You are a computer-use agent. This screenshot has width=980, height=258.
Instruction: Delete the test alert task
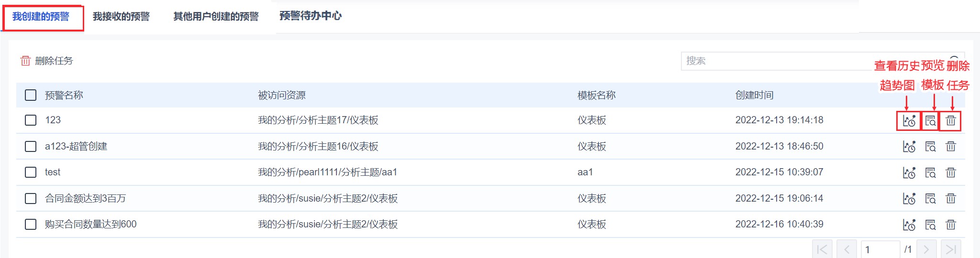951,172
